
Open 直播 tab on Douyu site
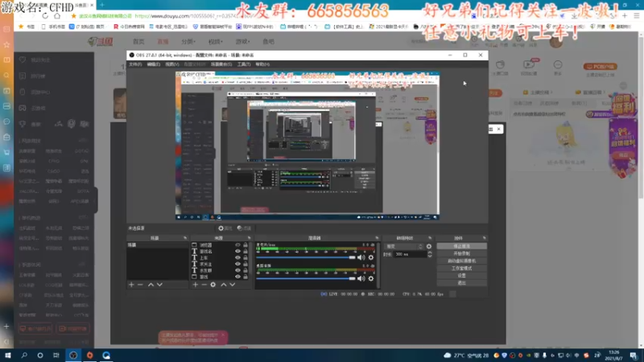163,42
